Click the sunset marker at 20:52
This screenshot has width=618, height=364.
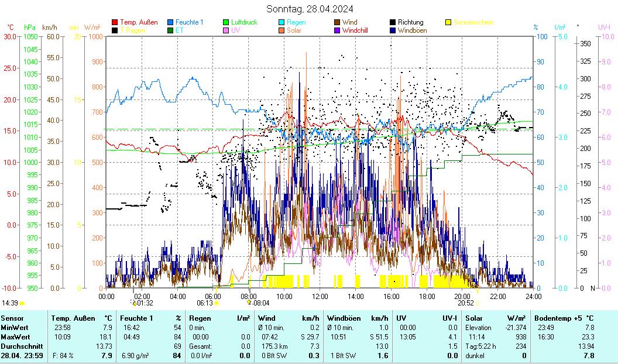[477, 303]
